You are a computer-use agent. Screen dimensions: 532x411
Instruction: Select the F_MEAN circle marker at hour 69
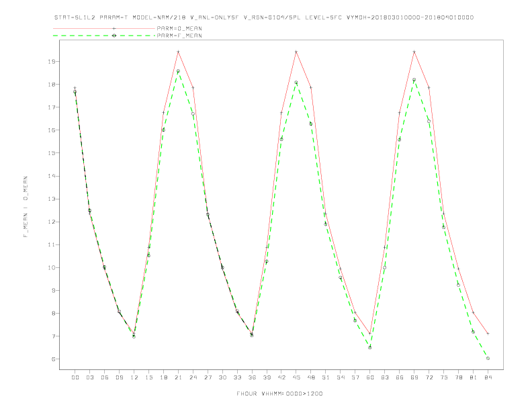(414, 80)
